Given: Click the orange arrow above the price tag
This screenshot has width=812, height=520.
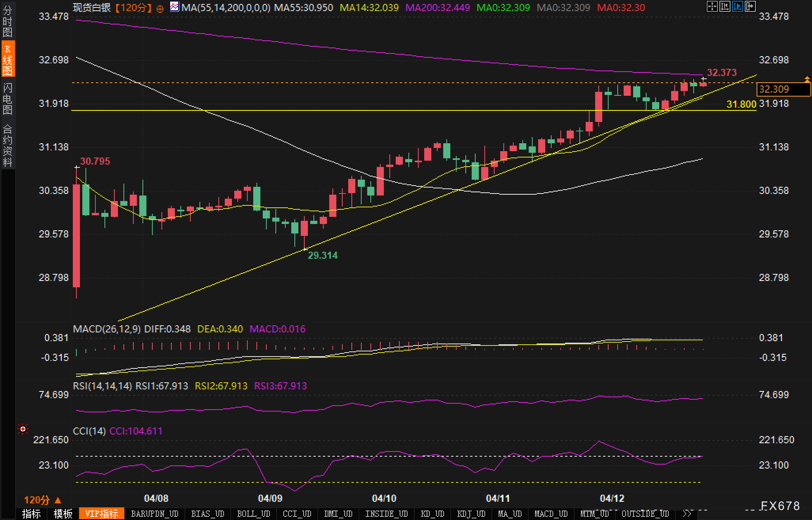Looking at the screenshot, I should tap(807, 80).
